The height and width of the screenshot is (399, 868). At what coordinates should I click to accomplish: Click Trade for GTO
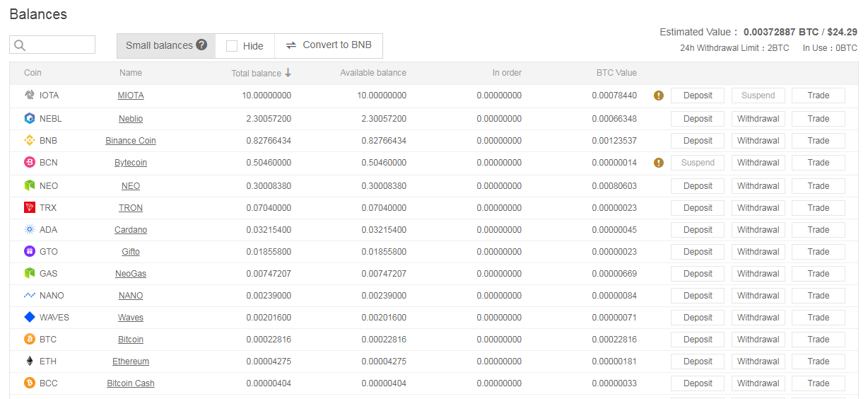pos(819,252)
